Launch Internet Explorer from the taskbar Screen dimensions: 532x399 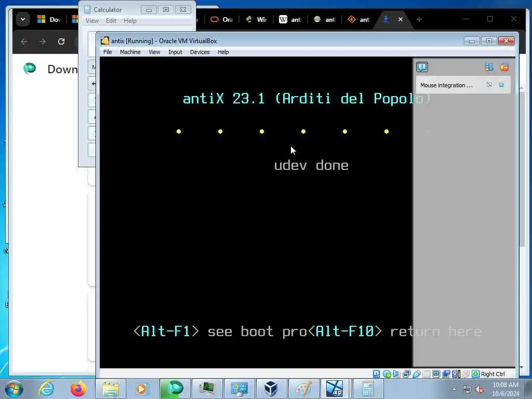pyautogui.click(x=46, y=389)
